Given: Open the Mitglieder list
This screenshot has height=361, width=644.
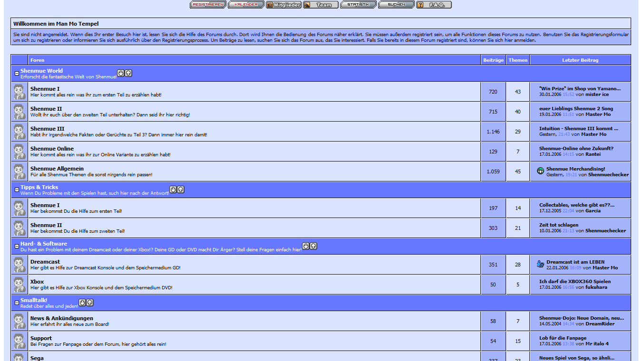Looking at the screenshot, I should pyautogui.click(x=283, y=5).
